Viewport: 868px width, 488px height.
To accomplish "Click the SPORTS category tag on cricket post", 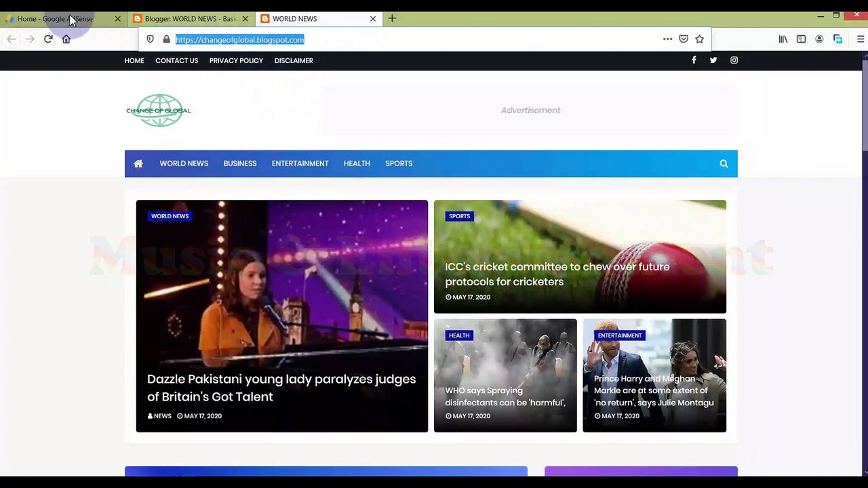I will click(459, 216).
